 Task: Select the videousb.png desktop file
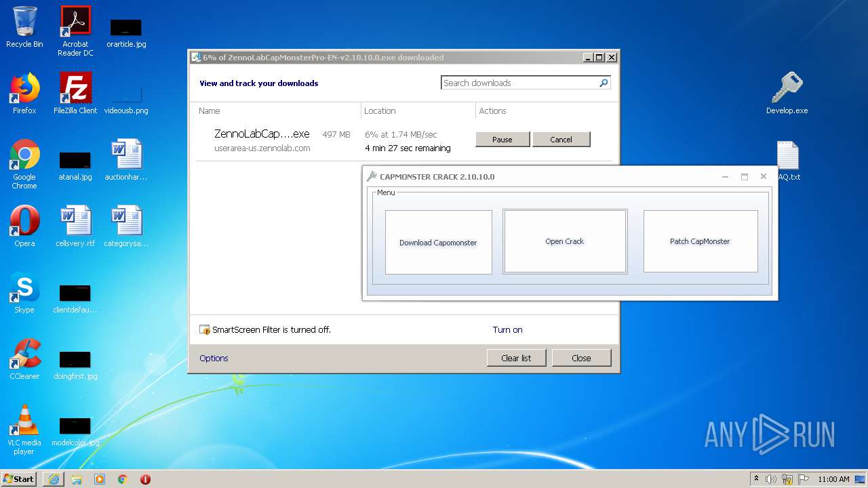point(126,99)
